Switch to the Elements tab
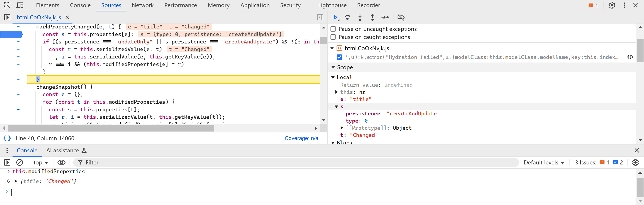 47,5
